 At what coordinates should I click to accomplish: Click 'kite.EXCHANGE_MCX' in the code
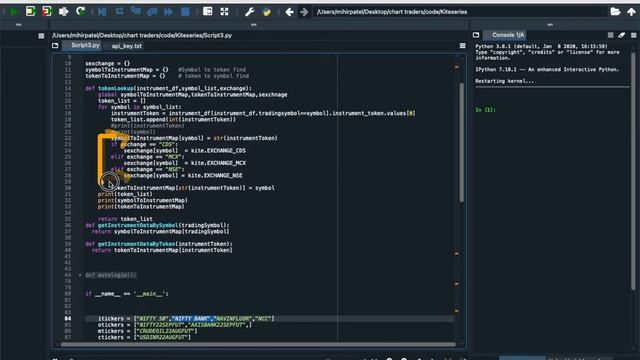[x=218, y=163]
